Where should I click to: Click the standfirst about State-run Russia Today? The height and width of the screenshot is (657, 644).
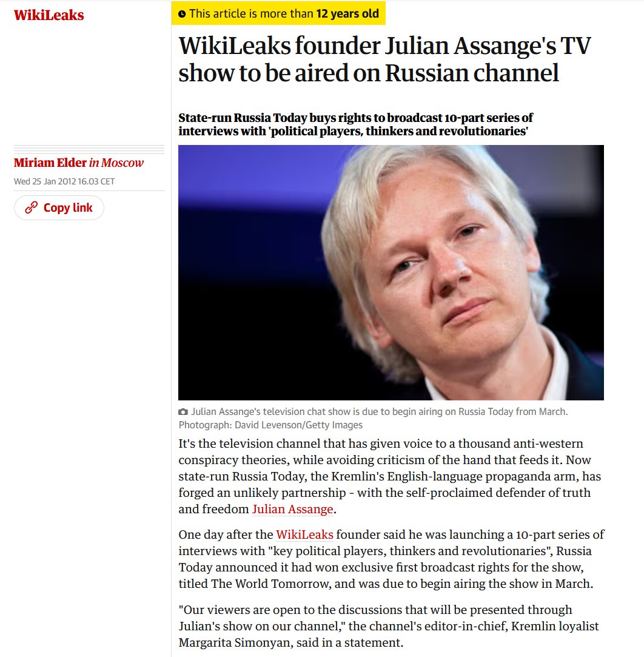click(355, 124)
